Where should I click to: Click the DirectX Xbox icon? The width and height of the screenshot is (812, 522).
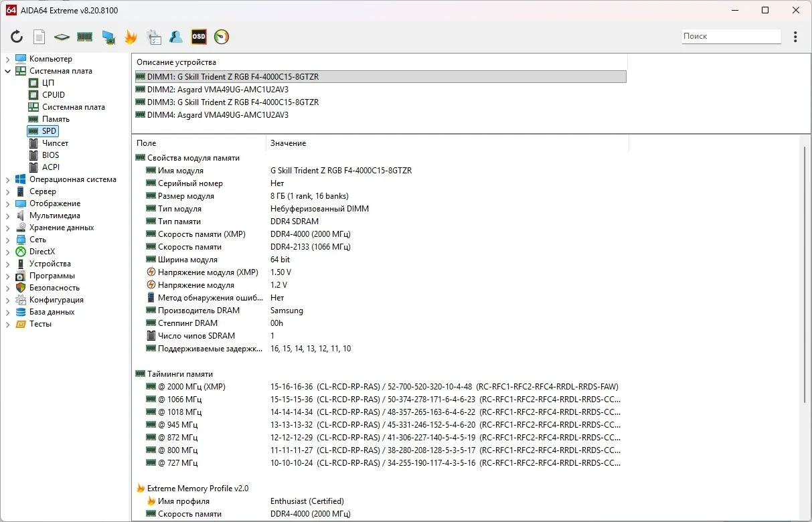pyautogui.click(x=21, y=252)
